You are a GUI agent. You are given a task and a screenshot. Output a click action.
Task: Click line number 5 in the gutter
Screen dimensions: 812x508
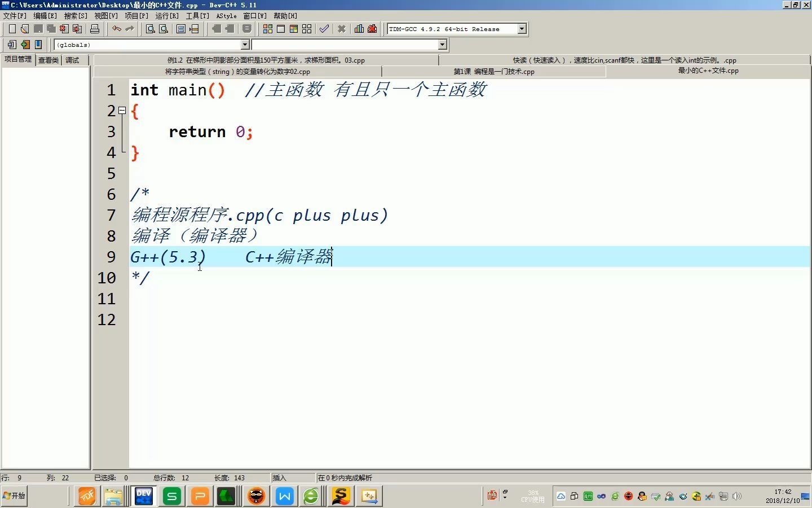point(111,173)
